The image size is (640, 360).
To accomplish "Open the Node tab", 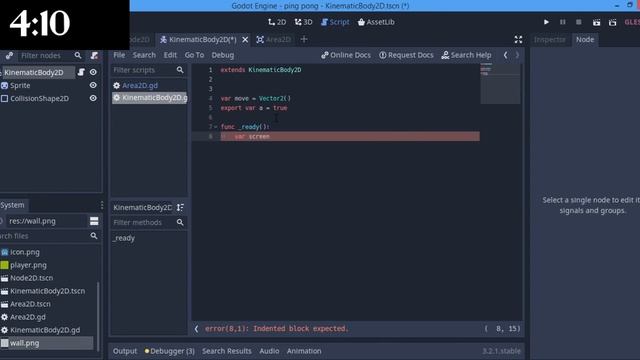I will pos(585,40).
